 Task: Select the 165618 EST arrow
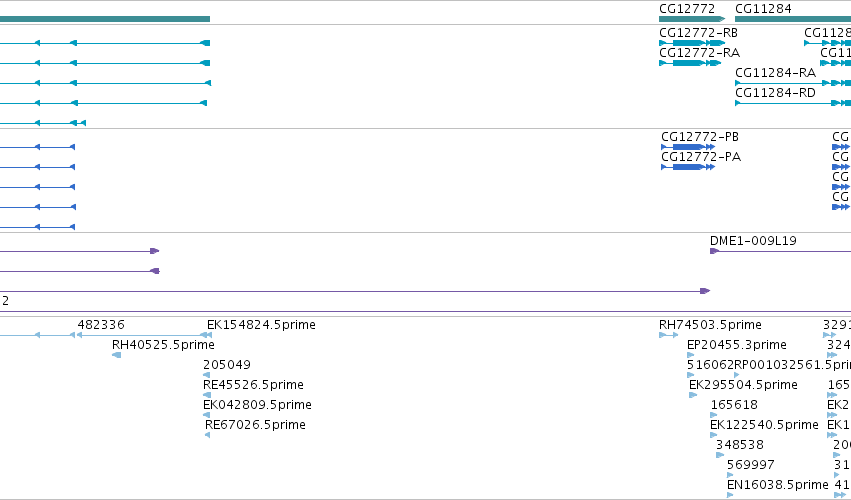[713, 415]
